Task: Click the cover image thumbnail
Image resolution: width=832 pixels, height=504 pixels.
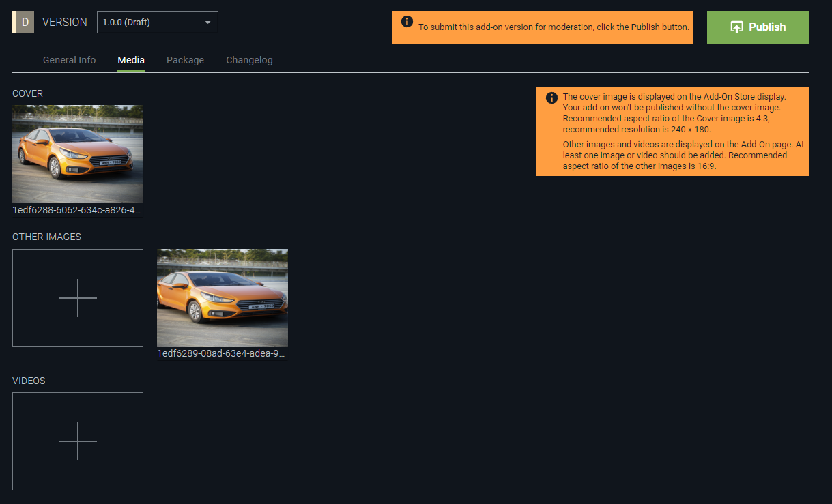Action: pos(78,154)
